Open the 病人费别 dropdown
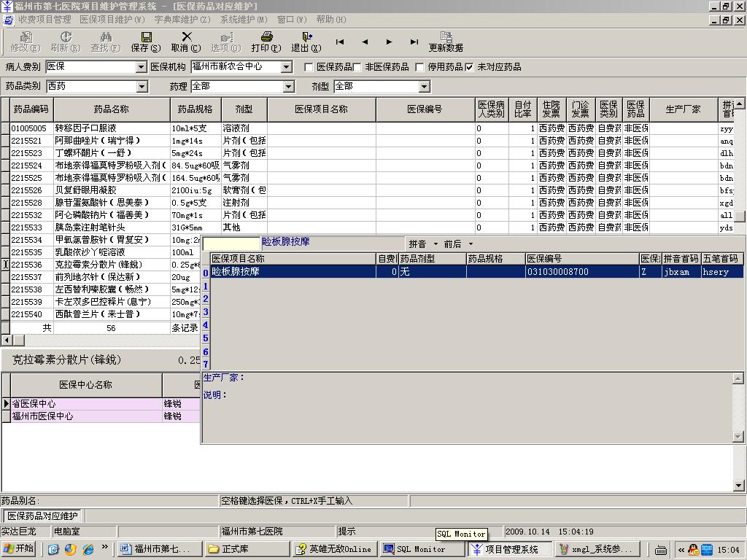Viewport: 747px width, 560px height. click(142, 67)
